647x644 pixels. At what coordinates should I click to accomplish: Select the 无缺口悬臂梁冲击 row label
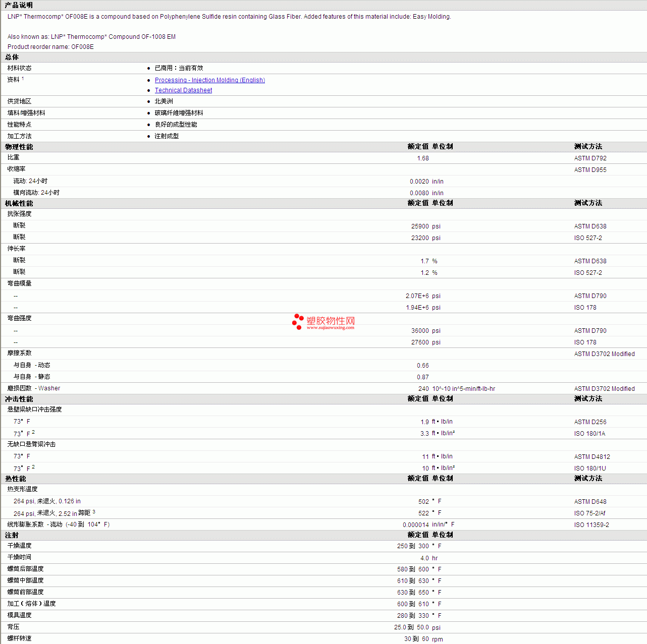31,444
